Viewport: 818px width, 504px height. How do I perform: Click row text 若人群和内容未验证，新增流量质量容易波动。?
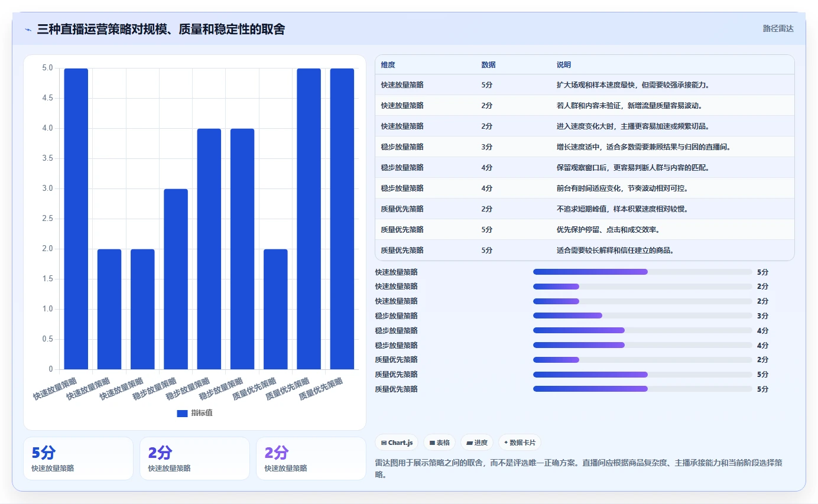pyautogui.click(x=629, y=106)
